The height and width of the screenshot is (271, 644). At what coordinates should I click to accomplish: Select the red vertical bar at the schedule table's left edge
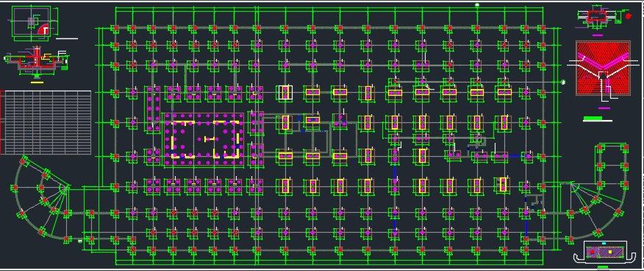[x=1, y=122]
